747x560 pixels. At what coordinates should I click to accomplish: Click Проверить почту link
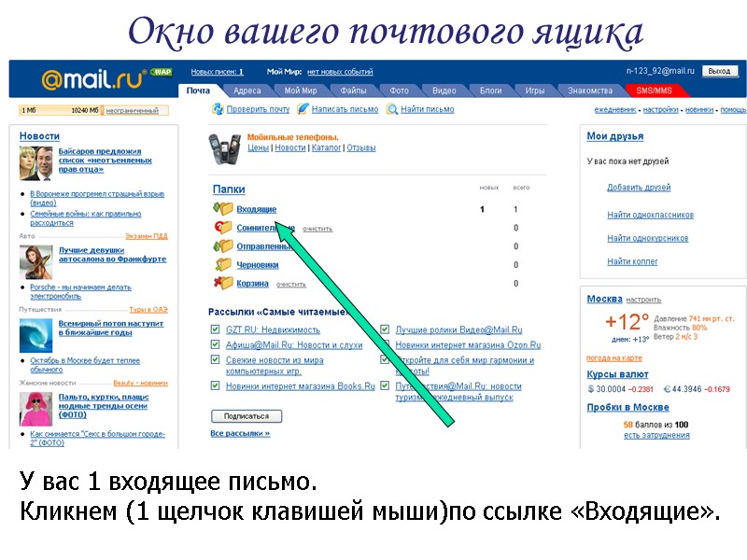[258, 109]
